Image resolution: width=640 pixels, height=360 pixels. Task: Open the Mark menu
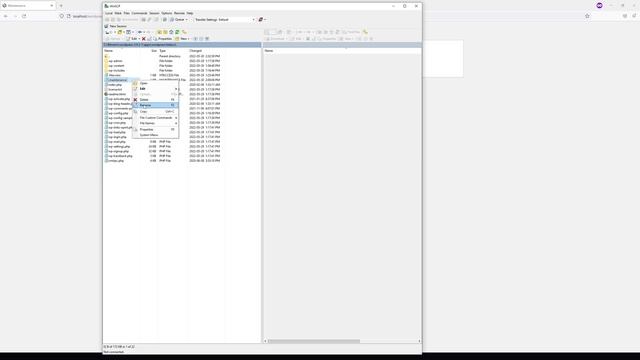(x=118, y=13)
